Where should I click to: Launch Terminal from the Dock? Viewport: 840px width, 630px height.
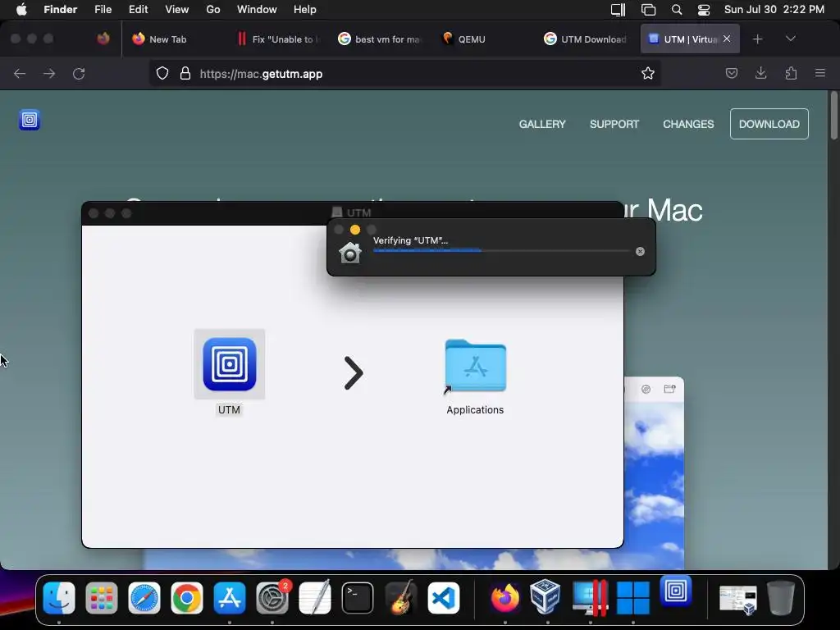point(358,598)
